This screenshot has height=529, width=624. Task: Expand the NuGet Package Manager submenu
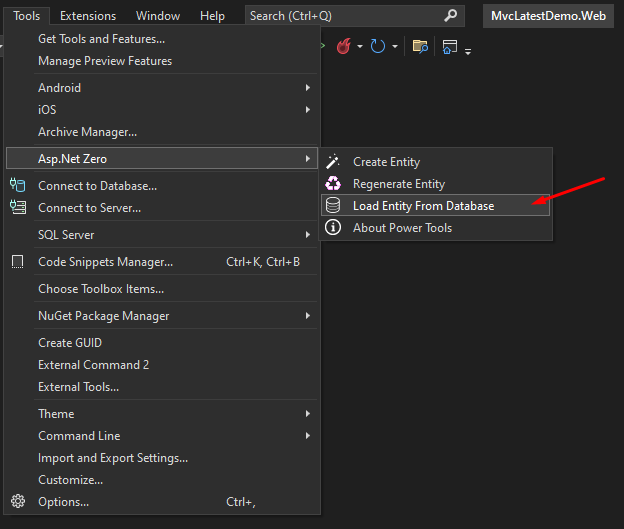(x=162, y=316)
